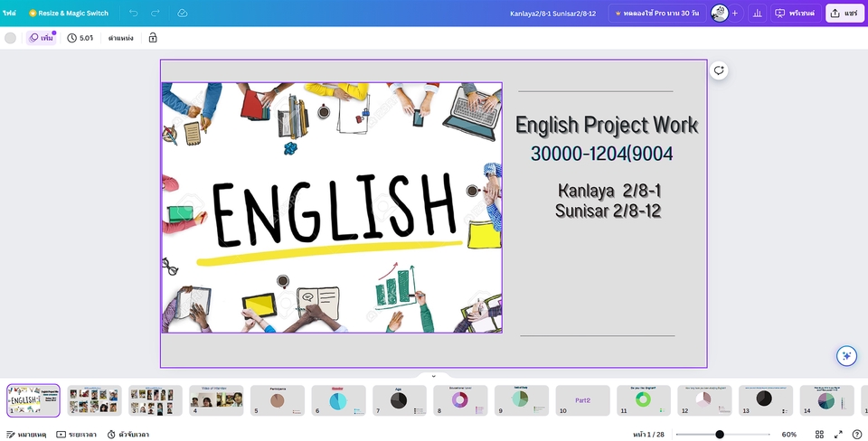
Task: Adjust the zoom slider handle
Action: tap(720, 435)
